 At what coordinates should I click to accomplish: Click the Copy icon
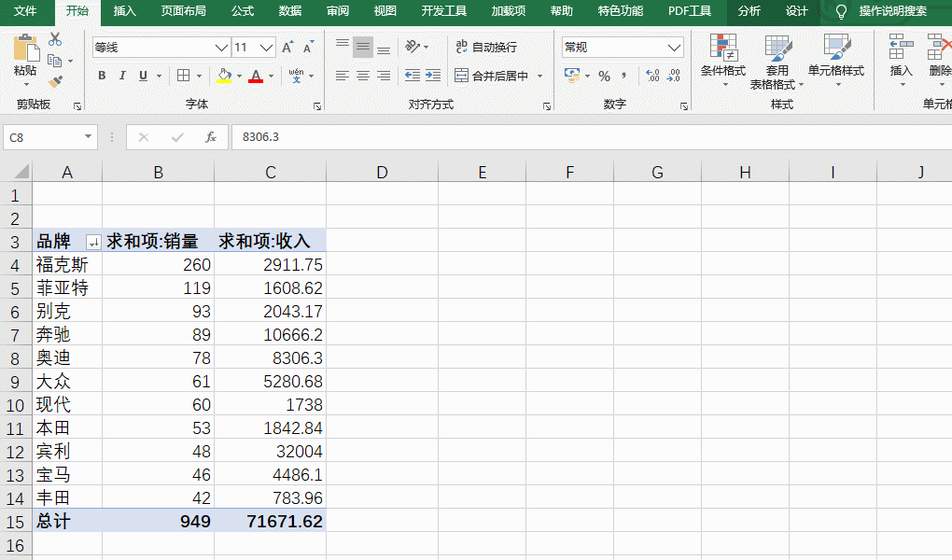(55, 60)
